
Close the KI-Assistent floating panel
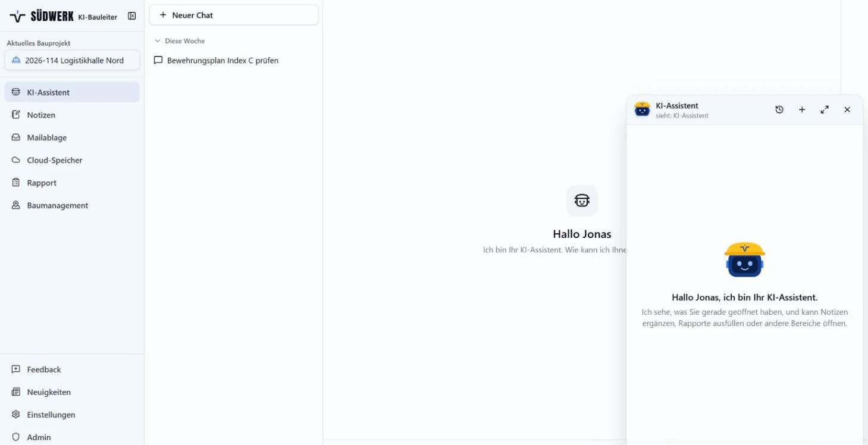[847, 109]
